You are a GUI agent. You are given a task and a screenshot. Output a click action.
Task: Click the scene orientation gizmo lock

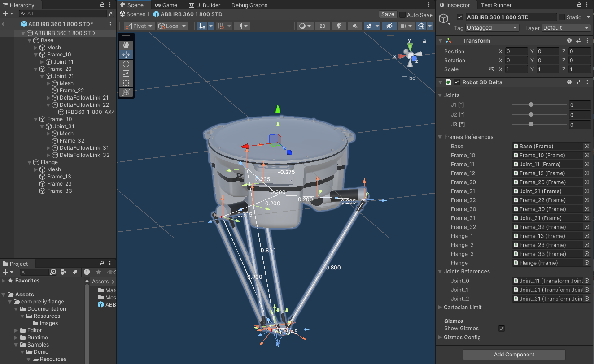(424, 41)
